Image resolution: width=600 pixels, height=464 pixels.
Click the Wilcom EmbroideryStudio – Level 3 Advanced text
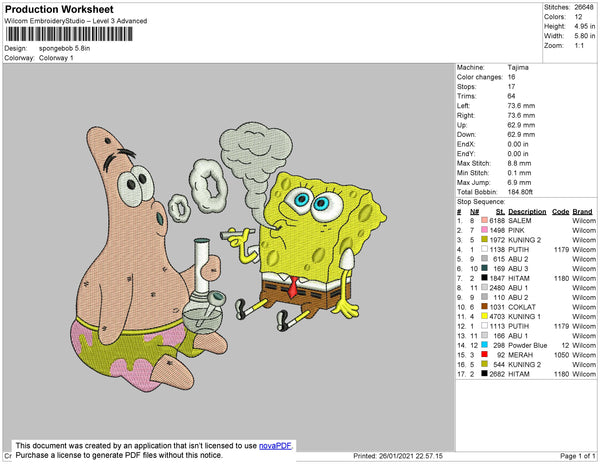click(76, 21)
